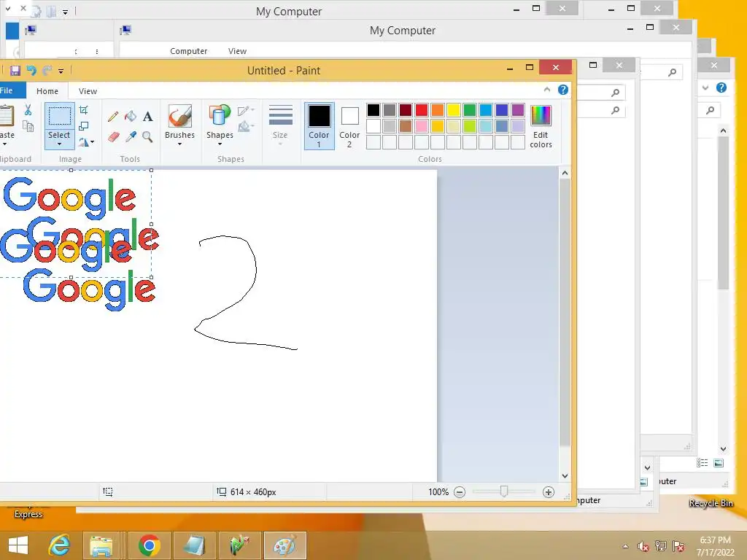This screenshot has width=747, height=560.
Task: Pick the orange color swatch
Action: (438, 110)
